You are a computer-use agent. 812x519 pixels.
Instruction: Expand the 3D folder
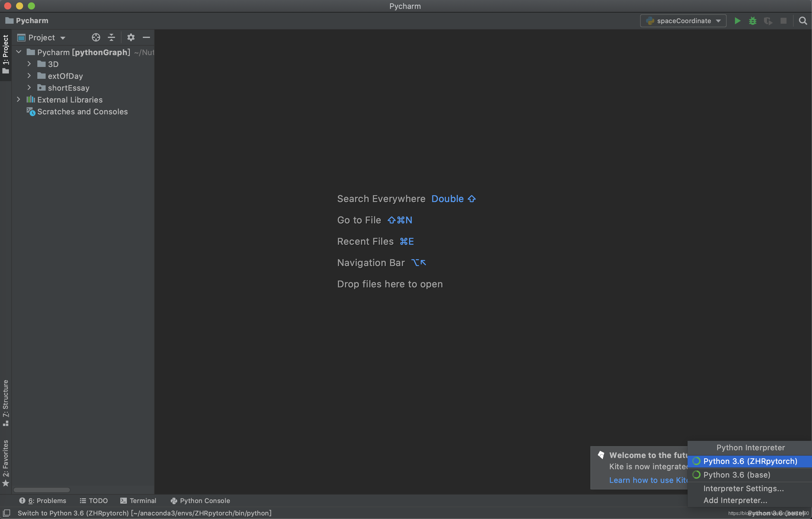(x=29, y=64)
